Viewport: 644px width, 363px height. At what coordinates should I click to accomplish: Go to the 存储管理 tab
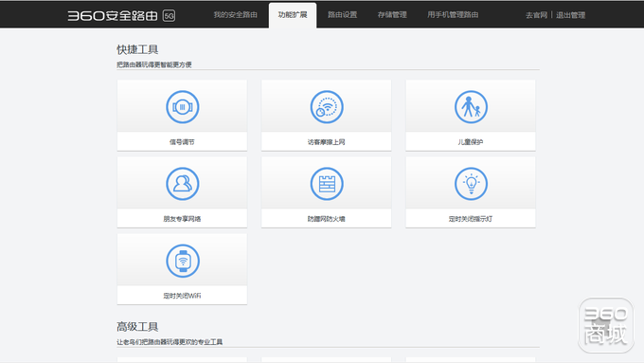tap(392, 15)
